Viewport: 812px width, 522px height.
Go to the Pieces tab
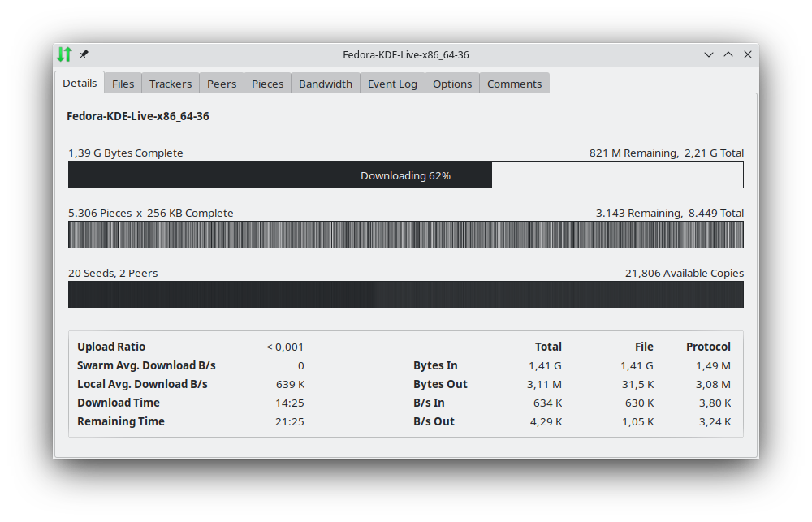point(268,84)
